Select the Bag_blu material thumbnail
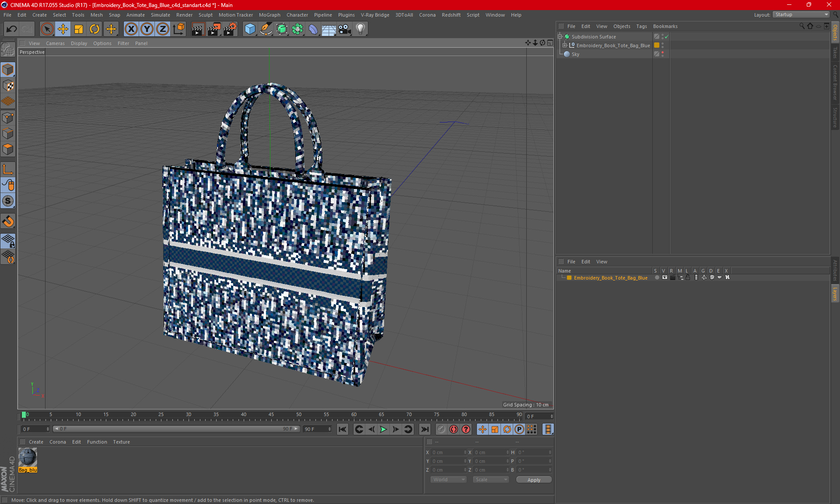 point(28,458)
